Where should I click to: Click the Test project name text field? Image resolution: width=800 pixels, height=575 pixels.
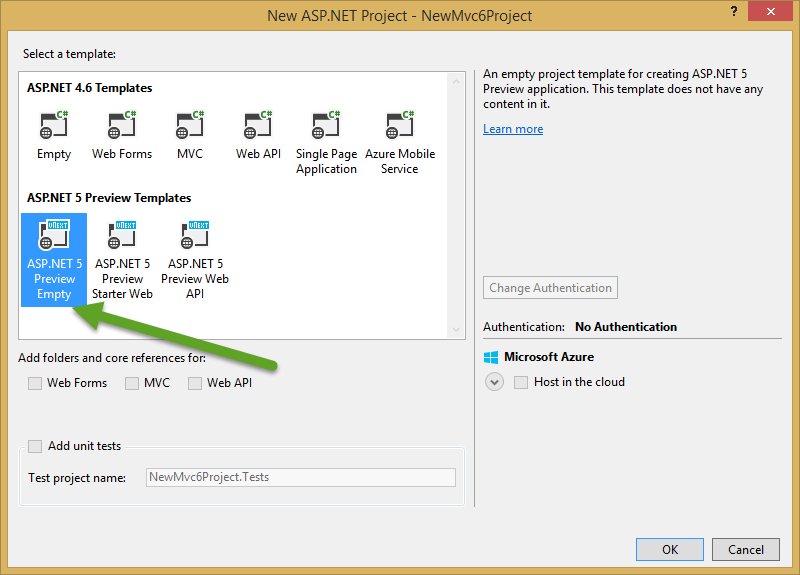pyautogui.click(x=300, y=477)
